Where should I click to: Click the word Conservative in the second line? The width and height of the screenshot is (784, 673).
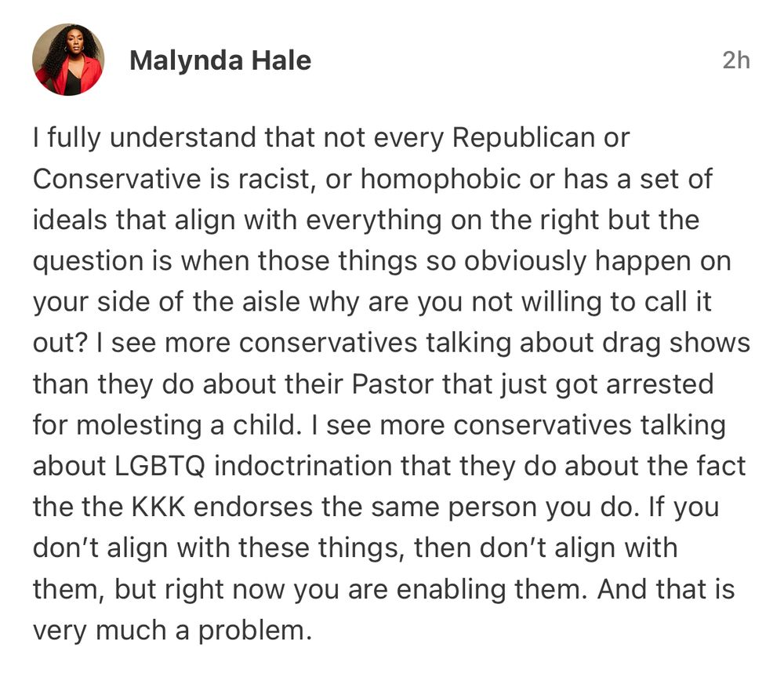click(x=117, y=179)
